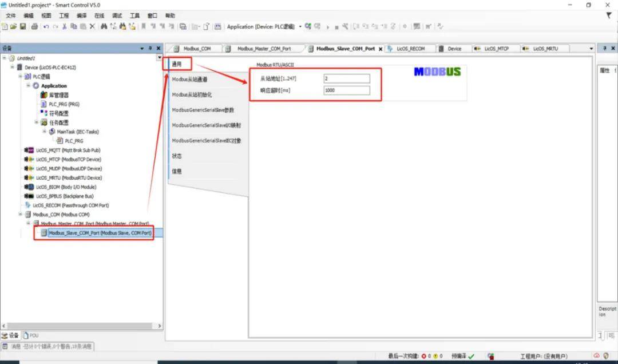Open the 文件 menu
Viewport: 618px width, 364px height.
coord(10,15)
